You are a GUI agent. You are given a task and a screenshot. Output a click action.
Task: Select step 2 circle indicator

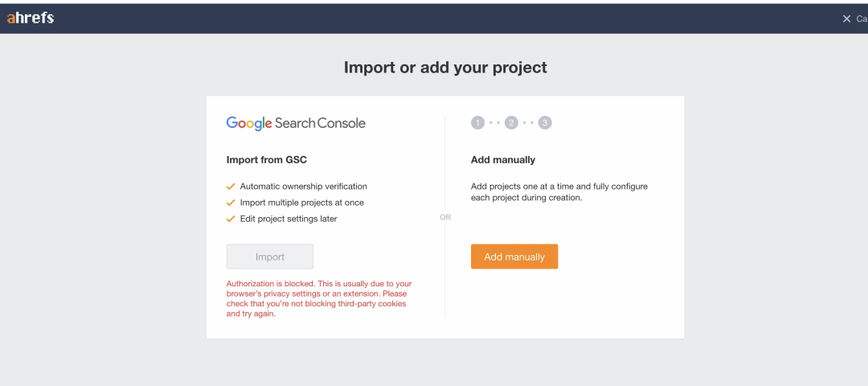pos(511,123)
